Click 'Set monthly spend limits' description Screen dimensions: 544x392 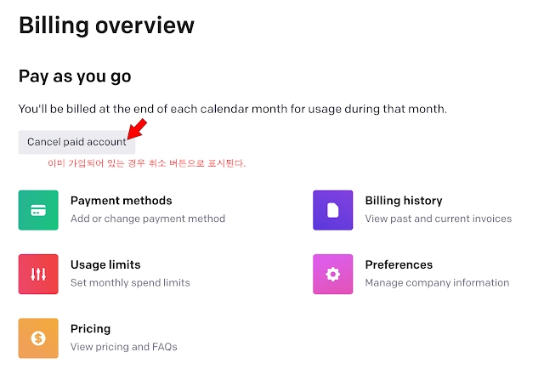[130, 283]
